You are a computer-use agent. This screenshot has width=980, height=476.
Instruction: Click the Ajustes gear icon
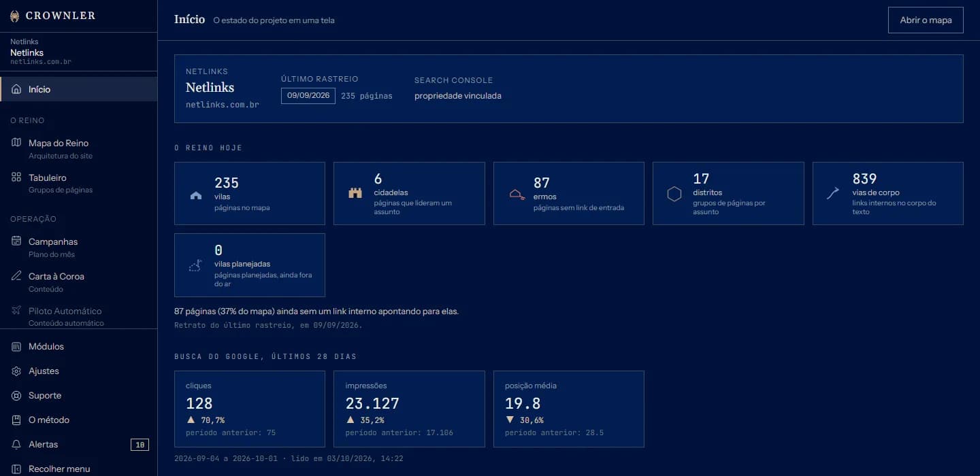point(16,371)
